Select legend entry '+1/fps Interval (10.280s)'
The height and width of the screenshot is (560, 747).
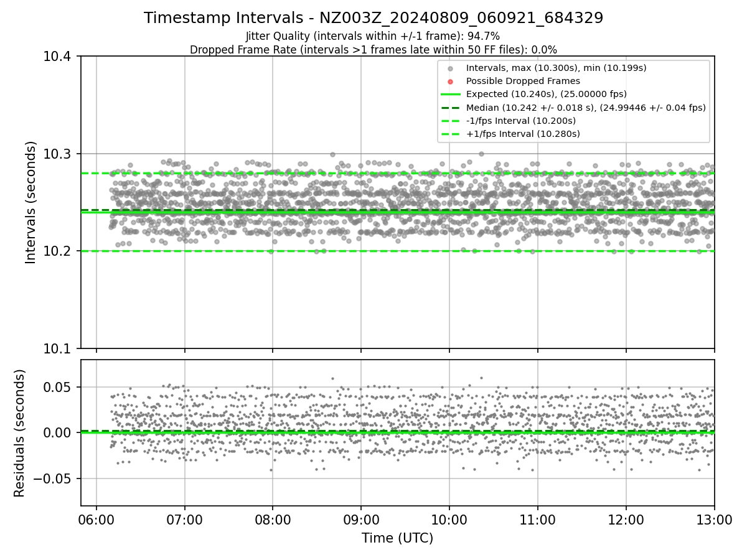tap(523, 134)
